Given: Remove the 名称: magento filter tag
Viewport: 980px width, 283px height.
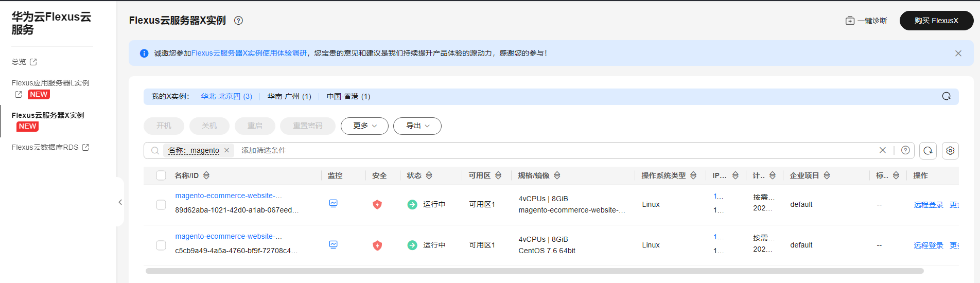Looking at the screenshot, I should click(x=226, y=150).
